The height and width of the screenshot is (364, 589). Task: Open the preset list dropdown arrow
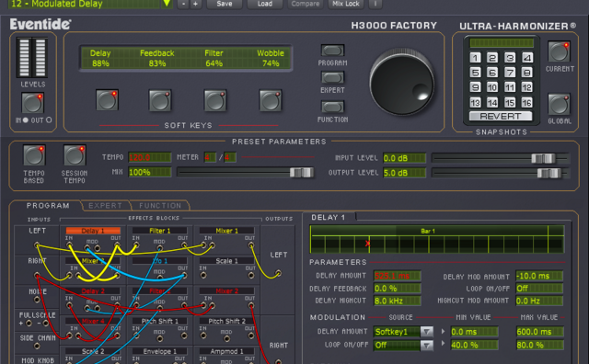pos(167,4)
